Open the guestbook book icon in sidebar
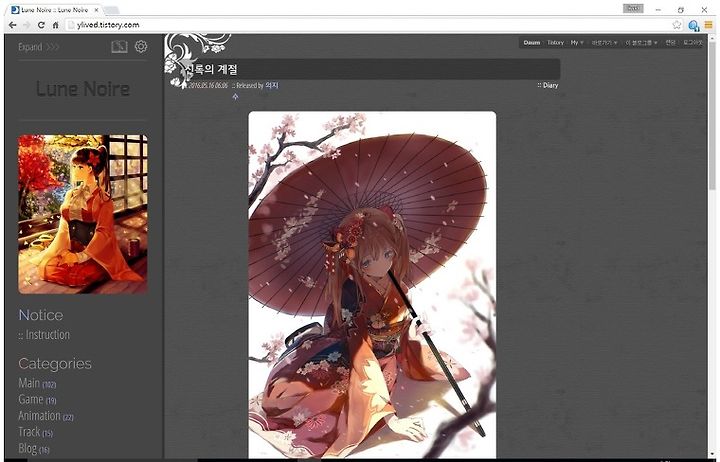The width and height of the screenshot is (720, 462). (119, 46)
